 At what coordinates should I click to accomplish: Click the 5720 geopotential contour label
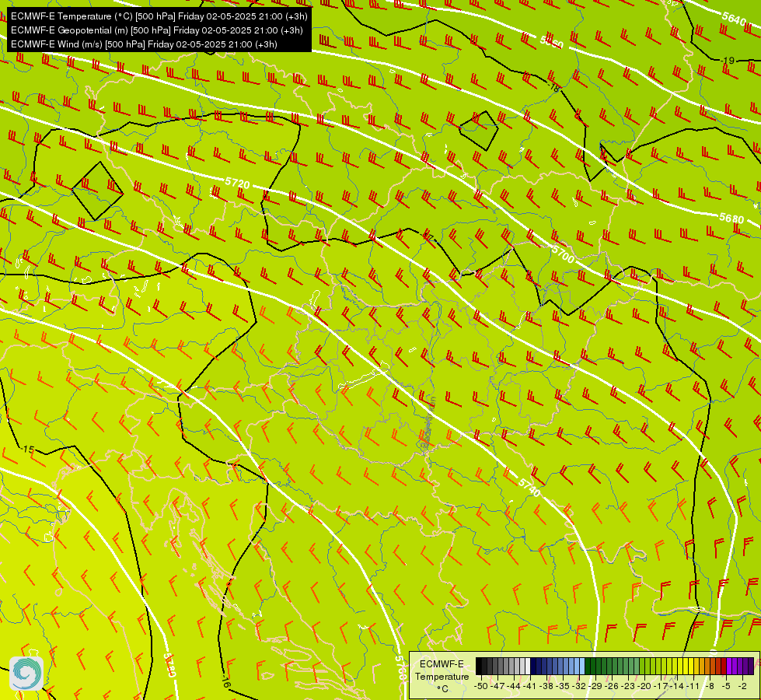tap(237, 183)
